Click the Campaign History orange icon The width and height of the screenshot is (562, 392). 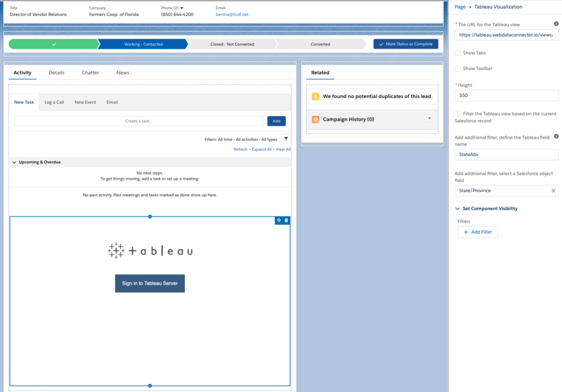tap(316, 119)
